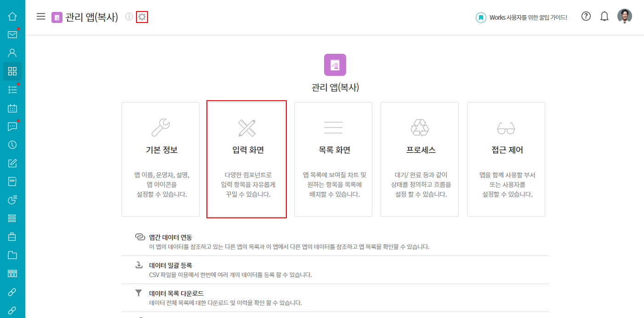Open the Mail icon in sidebar

pyautogui.click(x=12, y=34)
